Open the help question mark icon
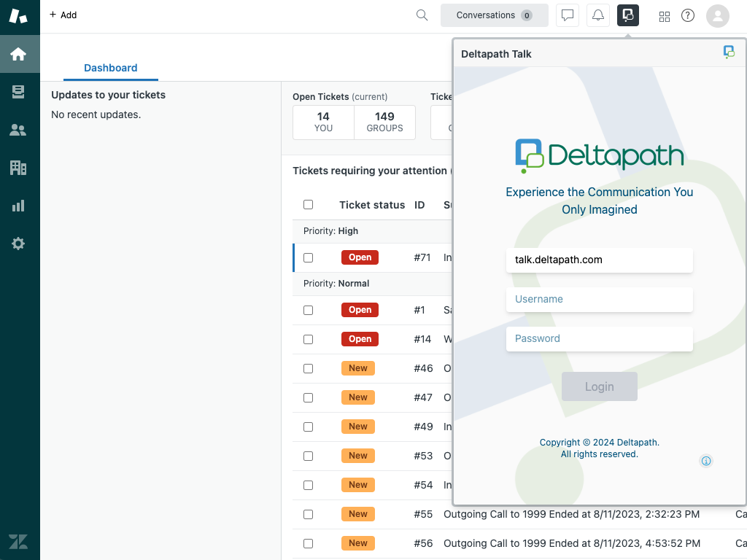Viewport: 747px width, 560px height. 688,15
